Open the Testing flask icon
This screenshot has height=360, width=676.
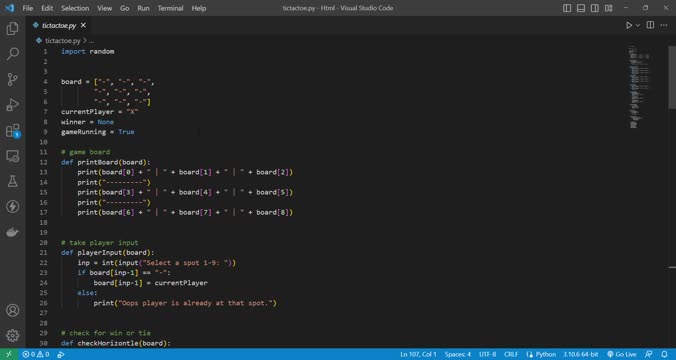(13, 181)
